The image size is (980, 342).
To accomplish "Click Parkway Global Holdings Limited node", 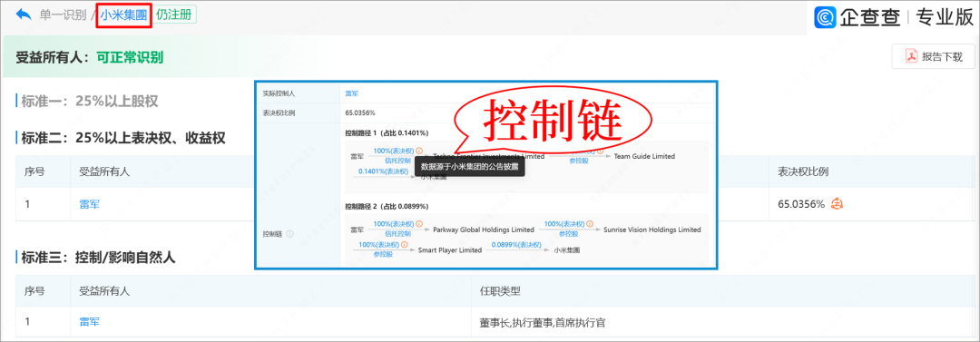I will point(483,230).
